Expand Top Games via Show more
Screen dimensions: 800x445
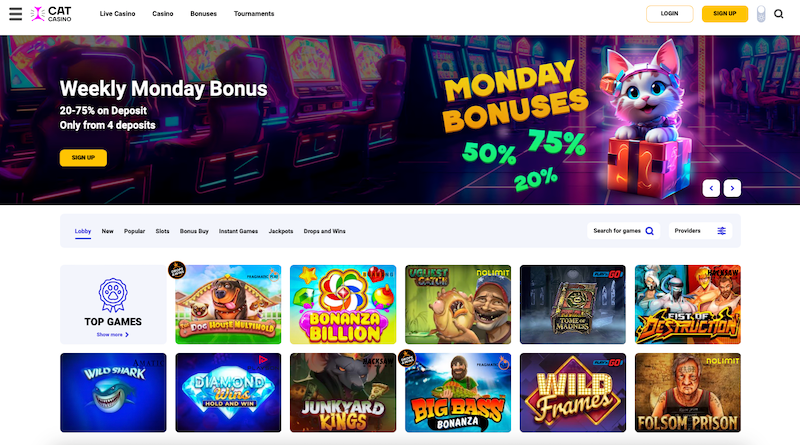point(113,335)
